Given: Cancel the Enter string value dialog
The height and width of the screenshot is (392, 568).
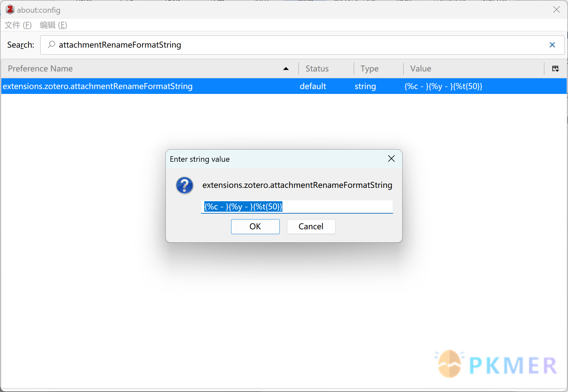Looking at the screenshot, I should [x=311, y=226].
